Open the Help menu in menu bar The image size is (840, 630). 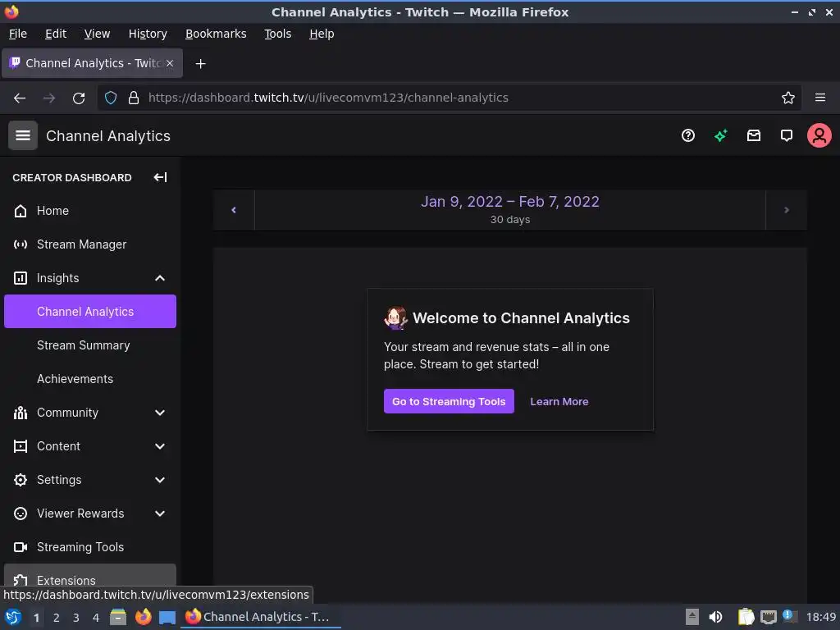coord(322,34)
